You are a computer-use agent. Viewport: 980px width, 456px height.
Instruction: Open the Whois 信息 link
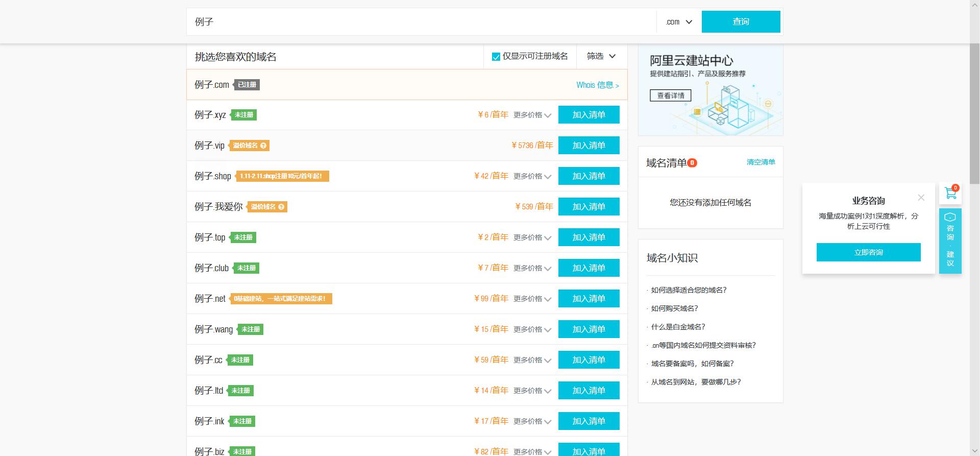[597, 85]
